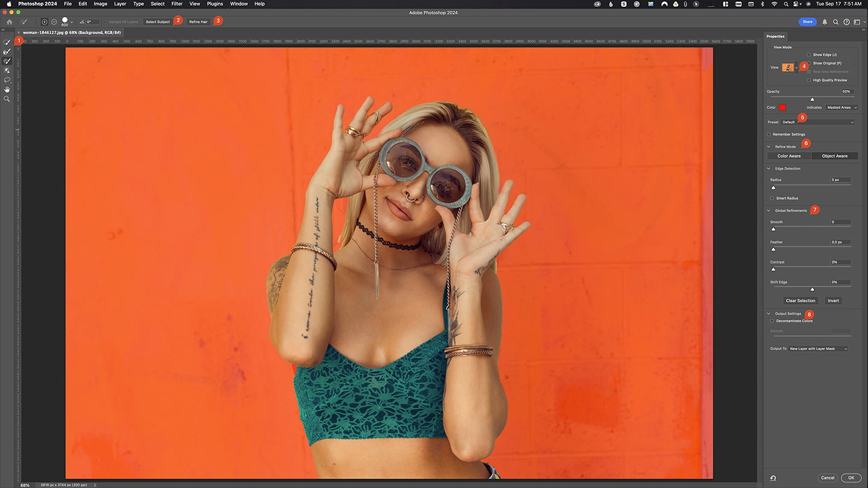This screenshot has height=488, width=868.
Task: Click the reset workspace undo icon
Action: coord(773,478)
